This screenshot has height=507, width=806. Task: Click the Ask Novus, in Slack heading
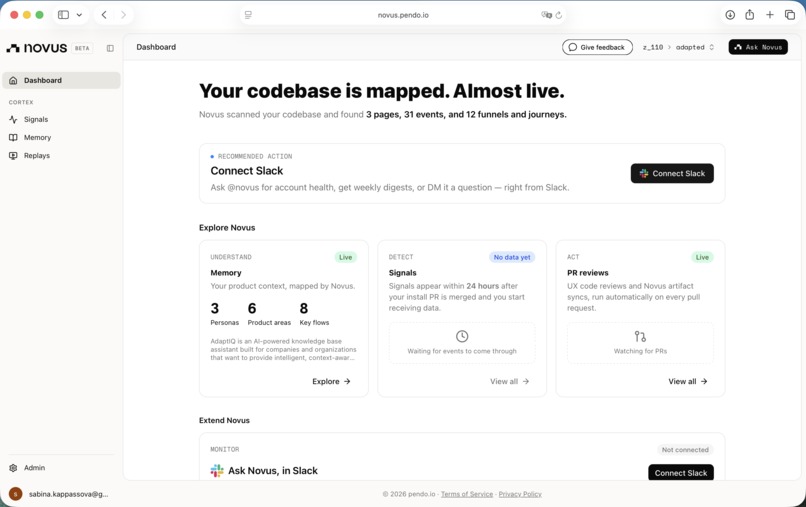click(x=272, y=470)
